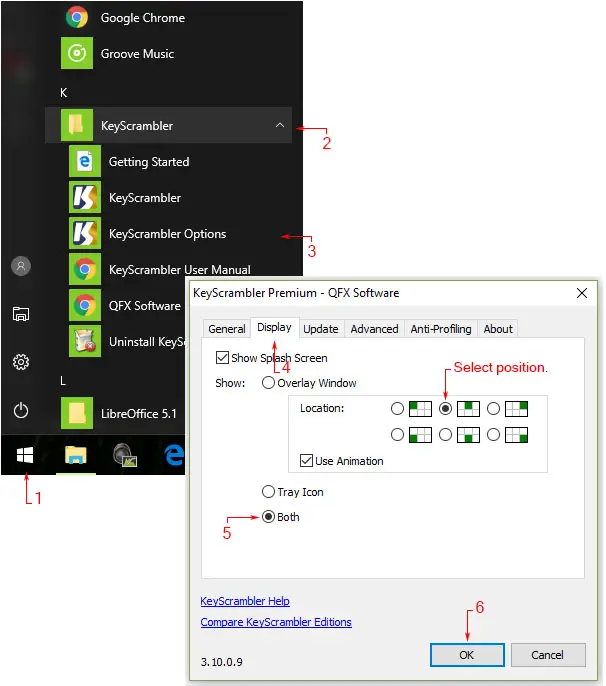
Task: Switch to the Update tab
Action: pos(321,329)
